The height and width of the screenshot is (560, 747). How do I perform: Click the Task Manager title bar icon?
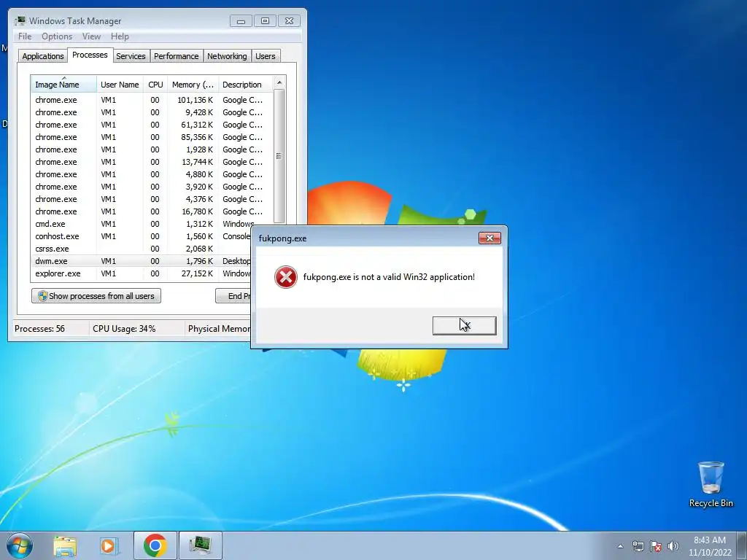pos(20,21)
